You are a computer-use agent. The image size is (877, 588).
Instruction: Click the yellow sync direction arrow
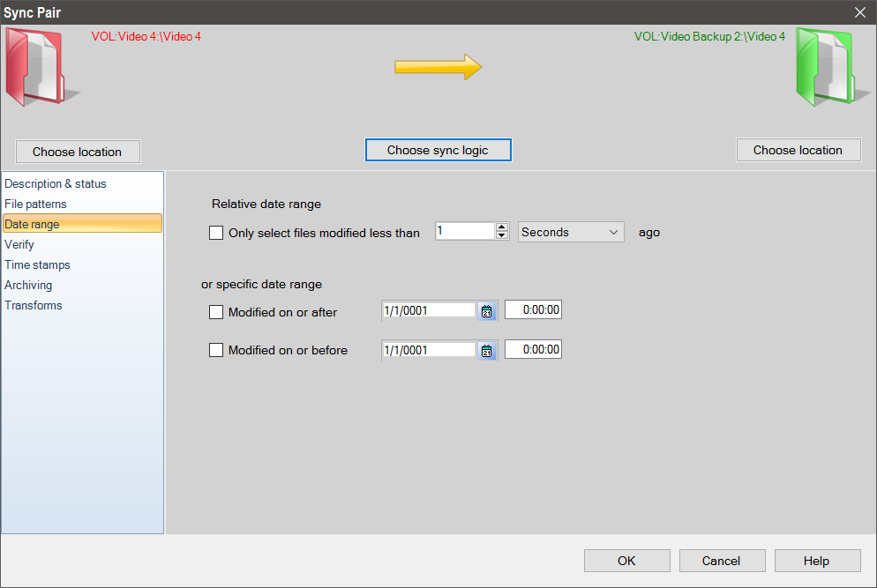pyautogui.click(x=438, y=67)
